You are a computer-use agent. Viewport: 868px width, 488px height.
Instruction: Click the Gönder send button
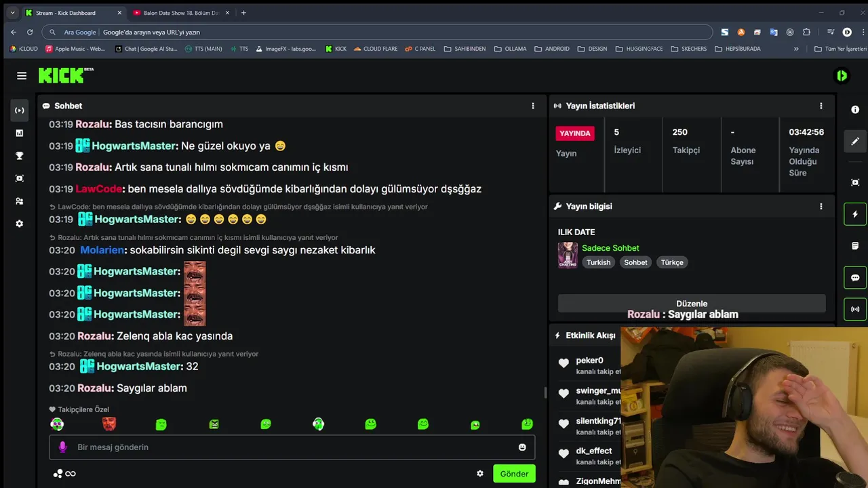[x=514, y=474]
